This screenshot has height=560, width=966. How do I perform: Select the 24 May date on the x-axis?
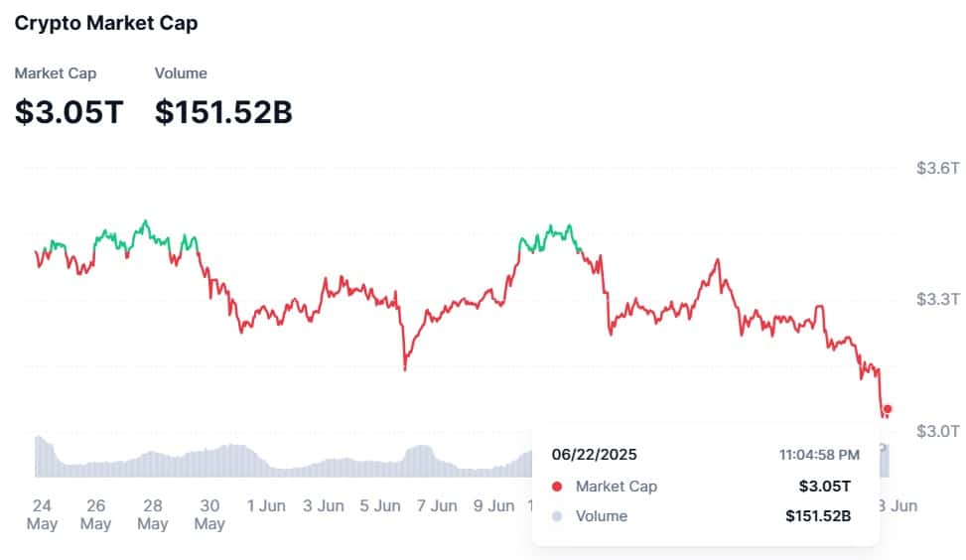[x=42, y=514]
